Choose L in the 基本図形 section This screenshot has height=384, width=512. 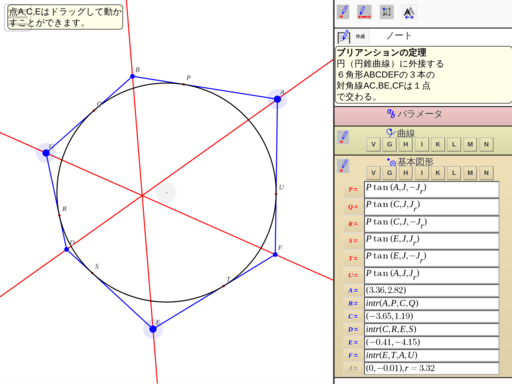coord(454,173)
